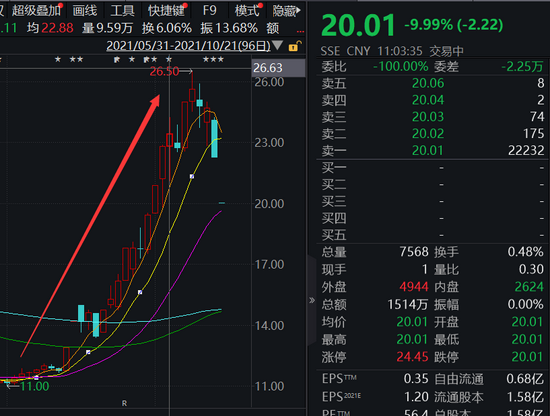Select the 卖二 ask row at 20.02
The height and width of the screenshot is (416, 550).
433,134
